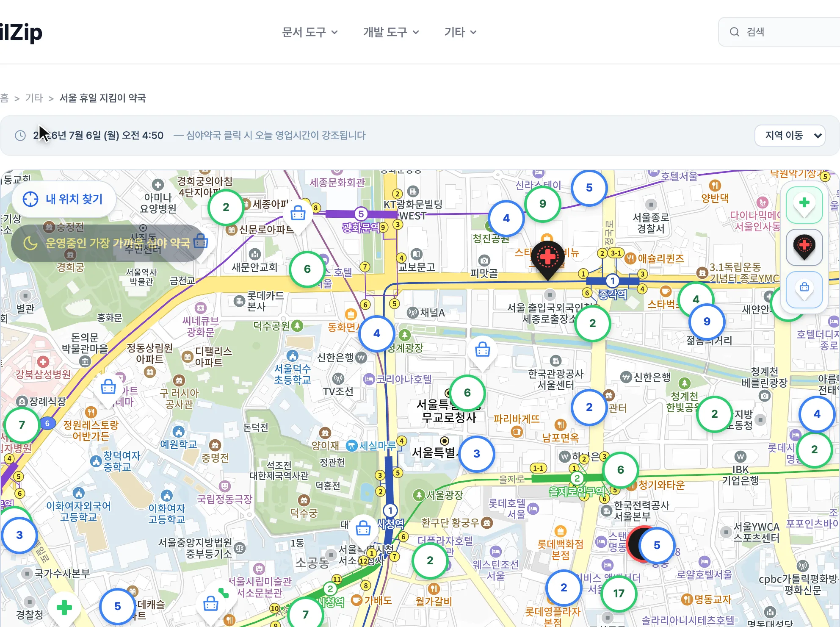
Task: Toggle the black red-cross night pharmacy filter
Action: [804, 247]
